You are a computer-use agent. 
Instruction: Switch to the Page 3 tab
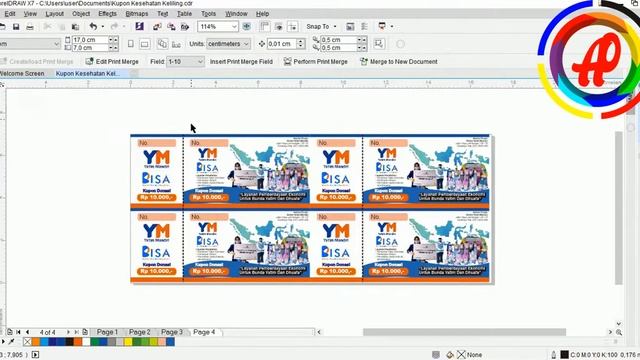172,332
